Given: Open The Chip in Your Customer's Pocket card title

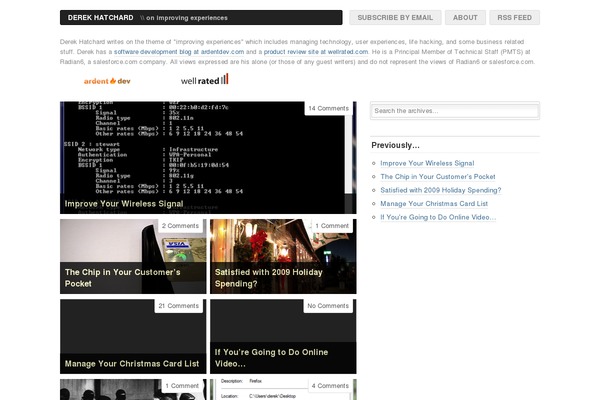Looking at the screenshot, I should pyautogui.click(x=122, y=278).
